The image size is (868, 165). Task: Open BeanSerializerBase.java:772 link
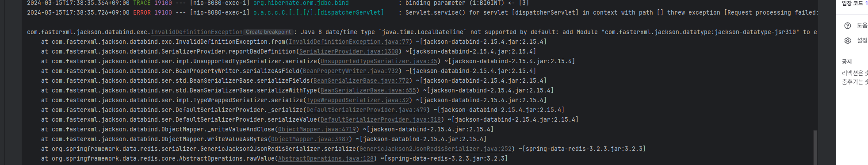[x=361, y=81]
